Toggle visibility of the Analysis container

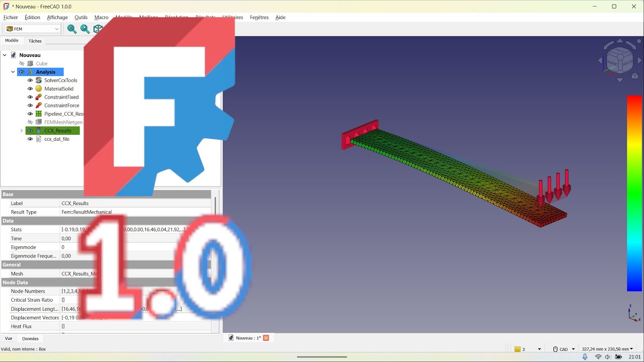[22, 72]
